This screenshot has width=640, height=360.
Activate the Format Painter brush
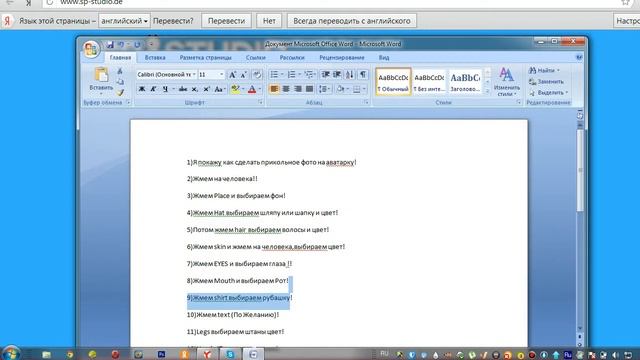(x=120, y=93)
